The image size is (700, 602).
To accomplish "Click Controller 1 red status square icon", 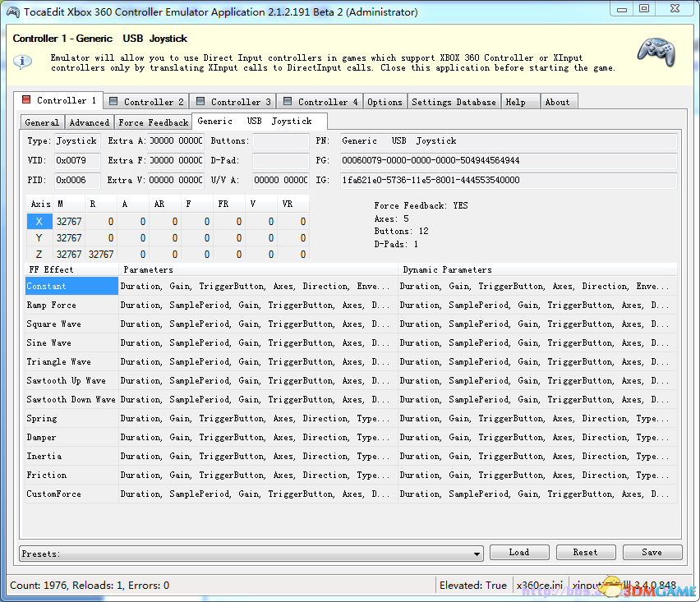I will 26,99.
